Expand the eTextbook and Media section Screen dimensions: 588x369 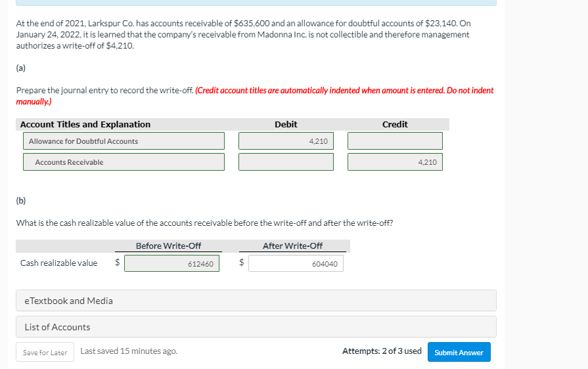256,301
